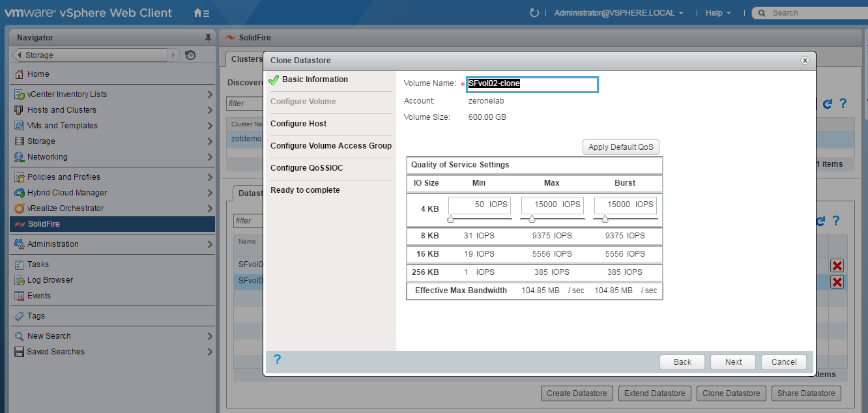This screenshot has height=413, width=868.
Task: Go to Configure QoSSIOC wizard step
Action: pyautogui.click(x=306, y=168)
